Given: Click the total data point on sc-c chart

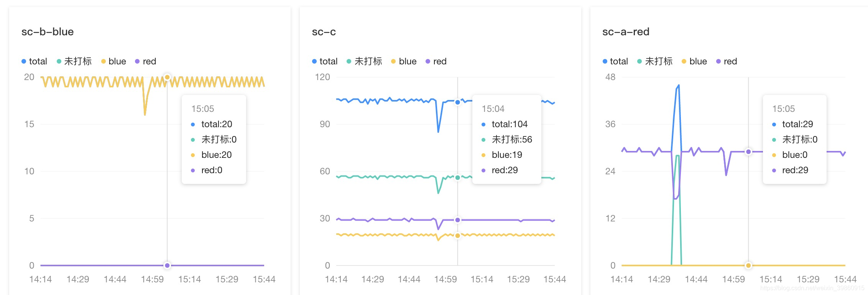Looking at the screenshot, I should [x=457, y=102].
